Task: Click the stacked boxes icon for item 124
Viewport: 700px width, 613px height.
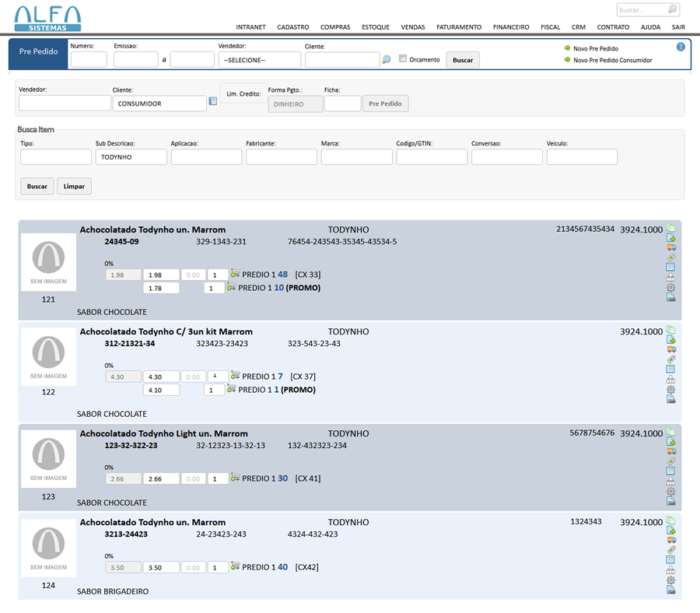Action: [x=670, y=570]
